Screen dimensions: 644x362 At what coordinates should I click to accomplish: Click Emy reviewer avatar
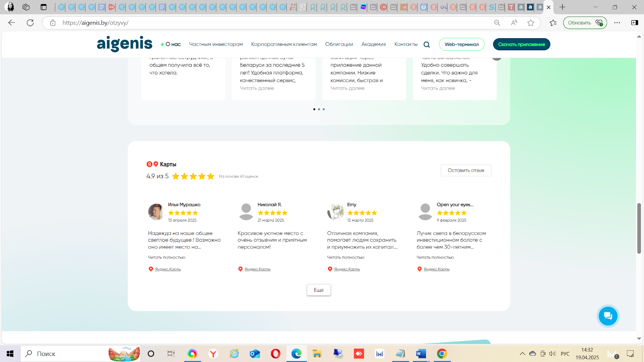point(335,212)
